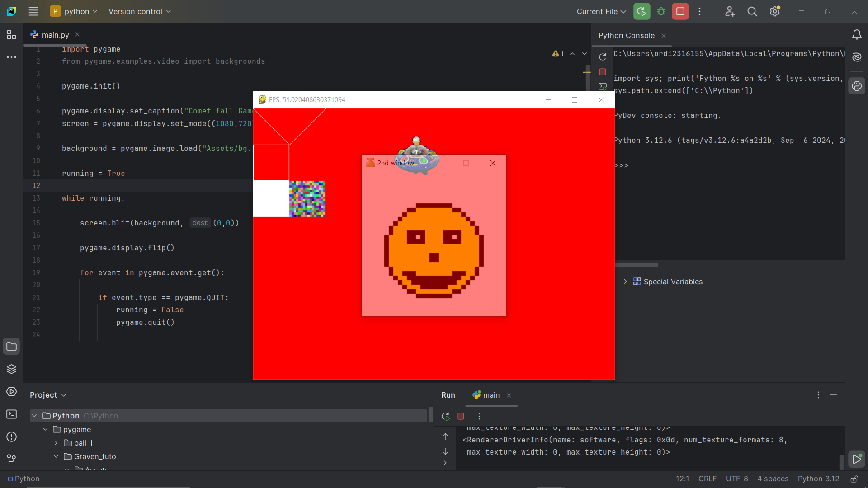Close the Python Console tab

coord(664,36)
